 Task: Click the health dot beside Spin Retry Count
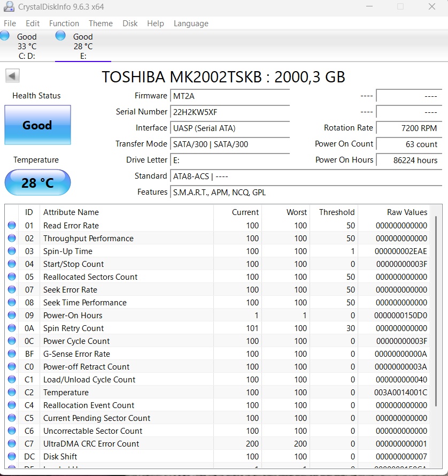coord(12,328)
